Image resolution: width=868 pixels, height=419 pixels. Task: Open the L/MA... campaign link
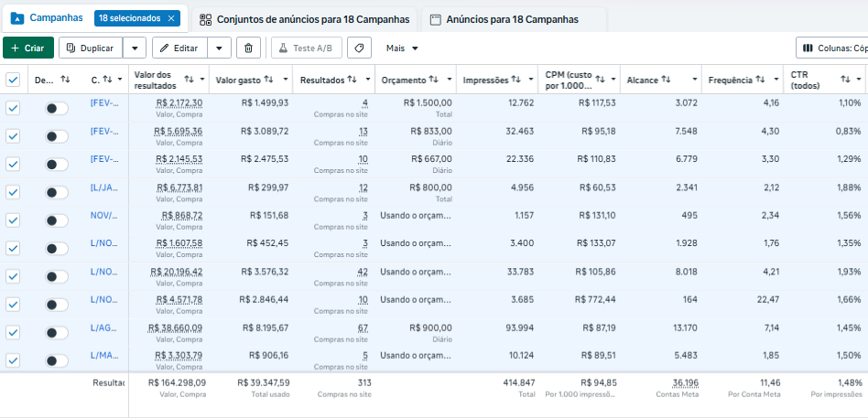pyautogui.click(x=104, y=356)
